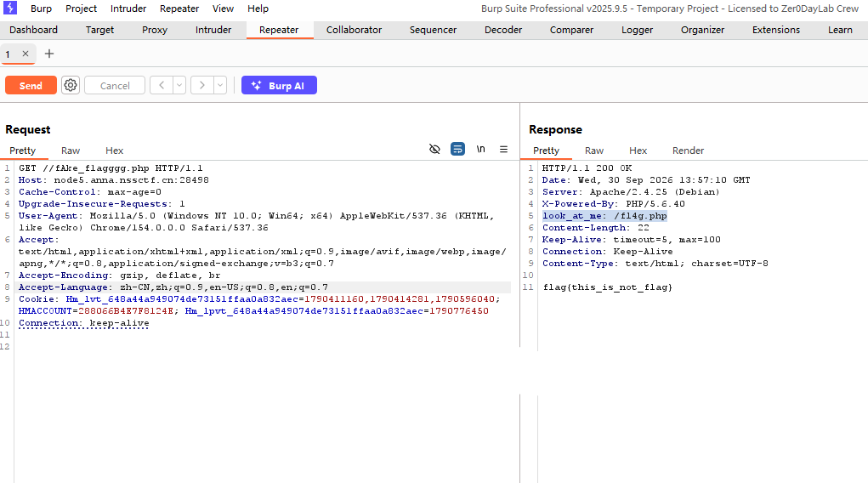Toggle the \n non-printable characters button
This screenshot has height=483, width=868.
click(480, 149)
